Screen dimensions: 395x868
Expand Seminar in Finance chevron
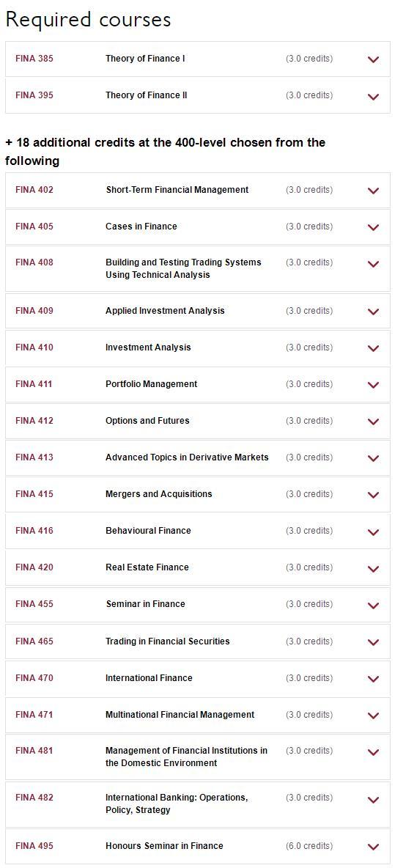(x=374, y=606)
